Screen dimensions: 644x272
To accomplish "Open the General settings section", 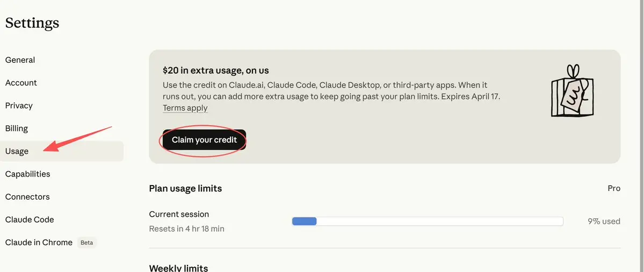I will (x=20, y=60).
